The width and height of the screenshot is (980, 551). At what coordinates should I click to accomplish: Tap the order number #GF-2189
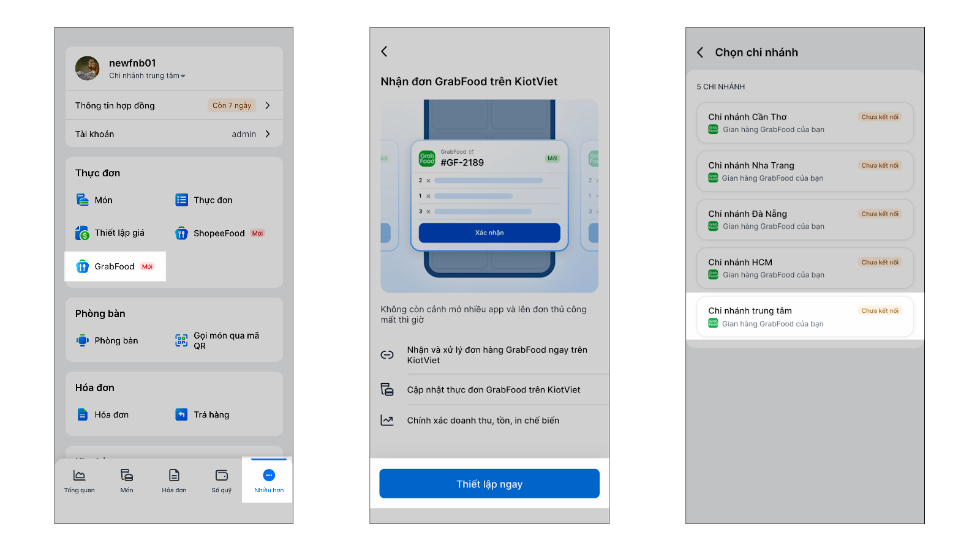(x=462, y=163)
